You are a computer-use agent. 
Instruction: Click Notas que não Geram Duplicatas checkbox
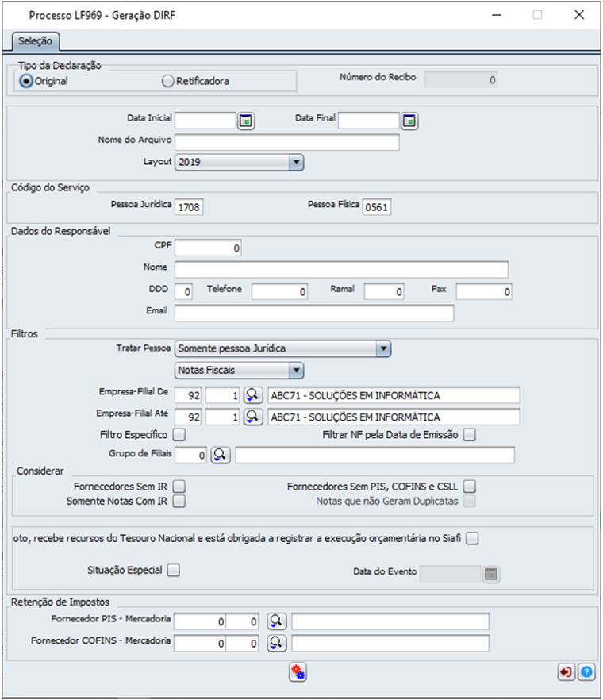click(x=470, y=502)
